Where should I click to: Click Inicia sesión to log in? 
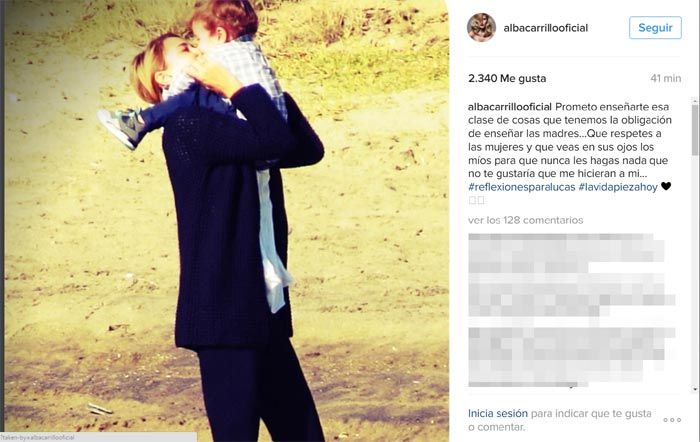[x=498, y=413]
